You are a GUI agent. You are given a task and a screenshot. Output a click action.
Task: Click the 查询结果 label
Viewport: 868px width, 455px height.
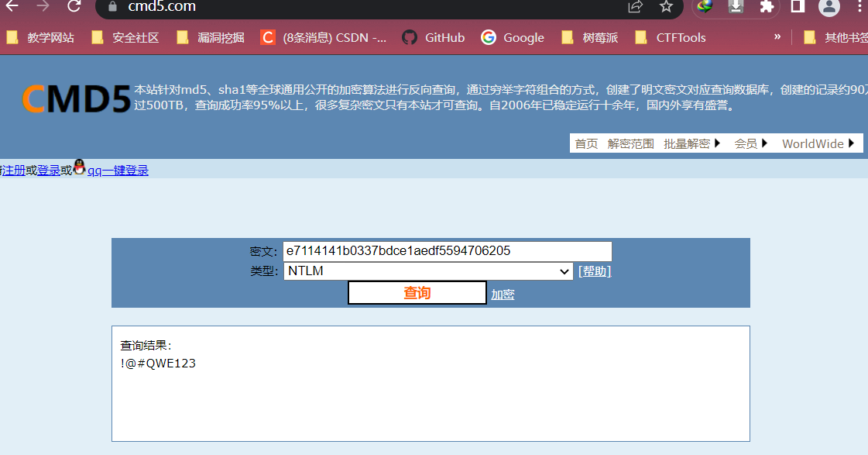(x=146, y=345)
